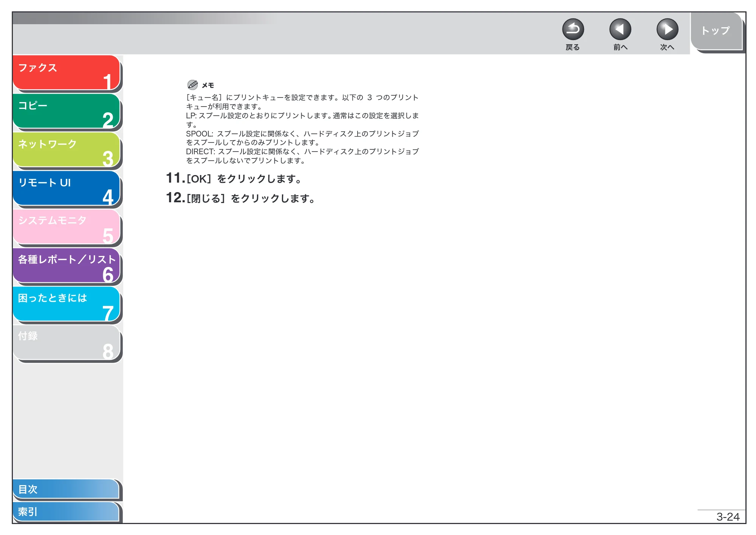756x535 pixels.
Task: Select the ネットワーク chapter 3 tab
Action: (x=67, y=150)
